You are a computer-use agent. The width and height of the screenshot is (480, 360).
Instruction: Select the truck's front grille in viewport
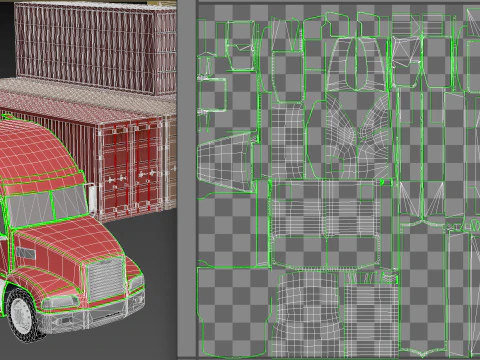106,279
